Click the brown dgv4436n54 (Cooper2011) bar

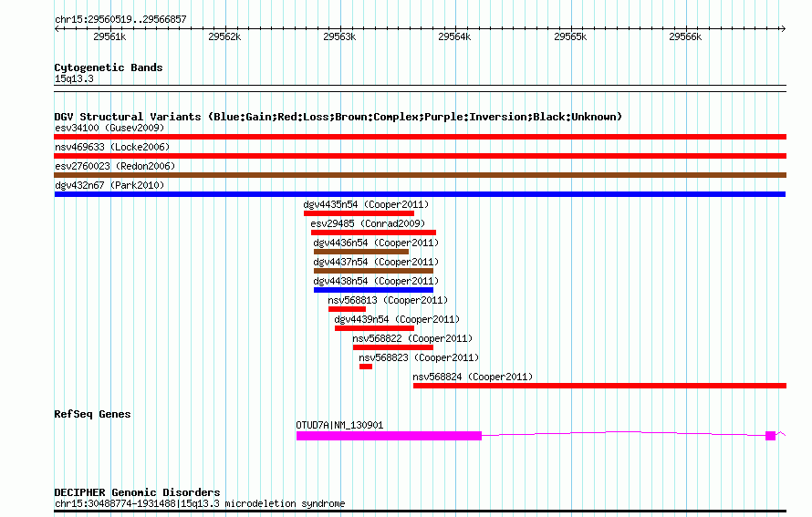(x=361, y=252)
